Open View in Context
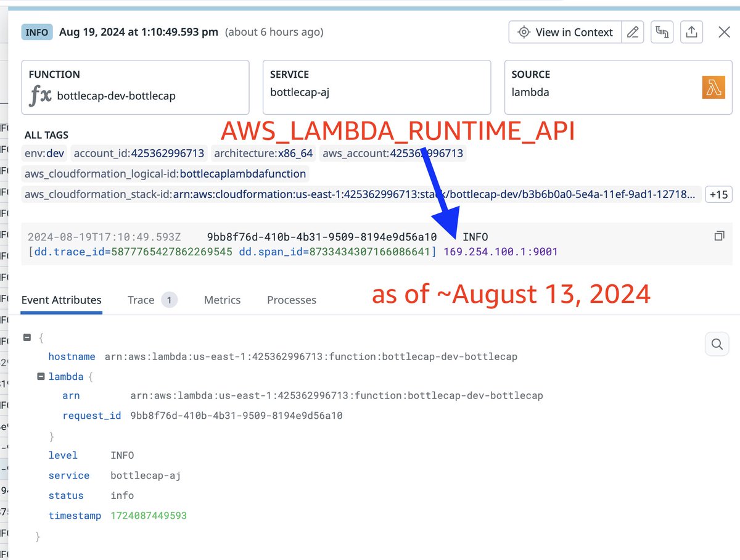740x560 pixels. coord(565,32)
